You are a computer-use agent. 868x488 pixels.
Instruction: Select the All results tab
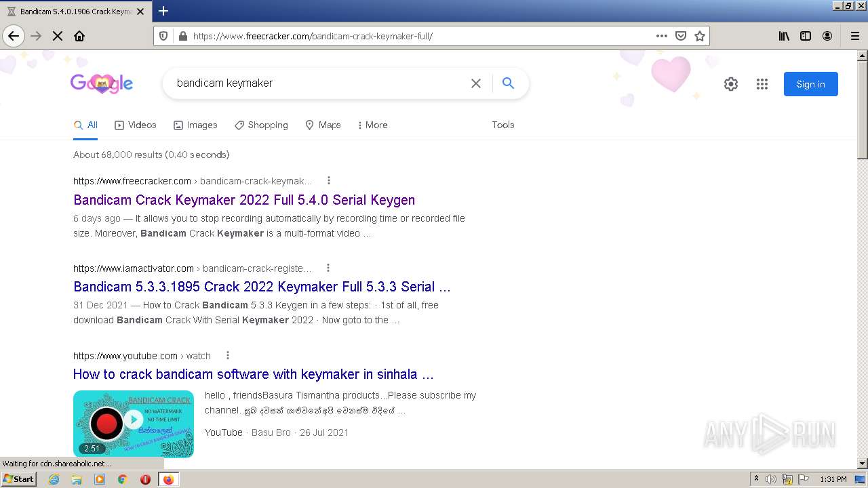(85, 125)
